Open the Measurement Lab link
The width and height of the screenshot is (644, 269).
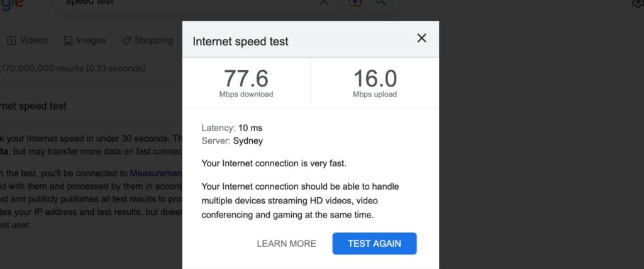point(155,173)
